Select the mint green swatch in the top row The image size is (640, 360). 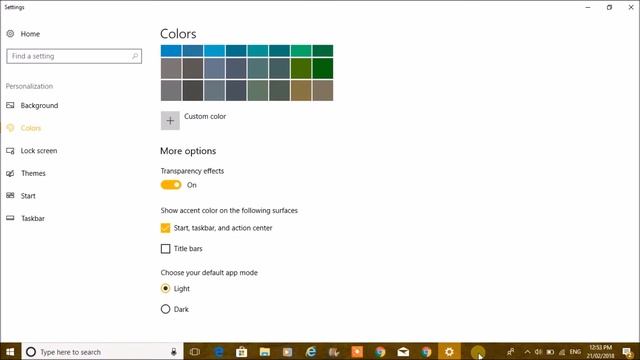point(301,51)
